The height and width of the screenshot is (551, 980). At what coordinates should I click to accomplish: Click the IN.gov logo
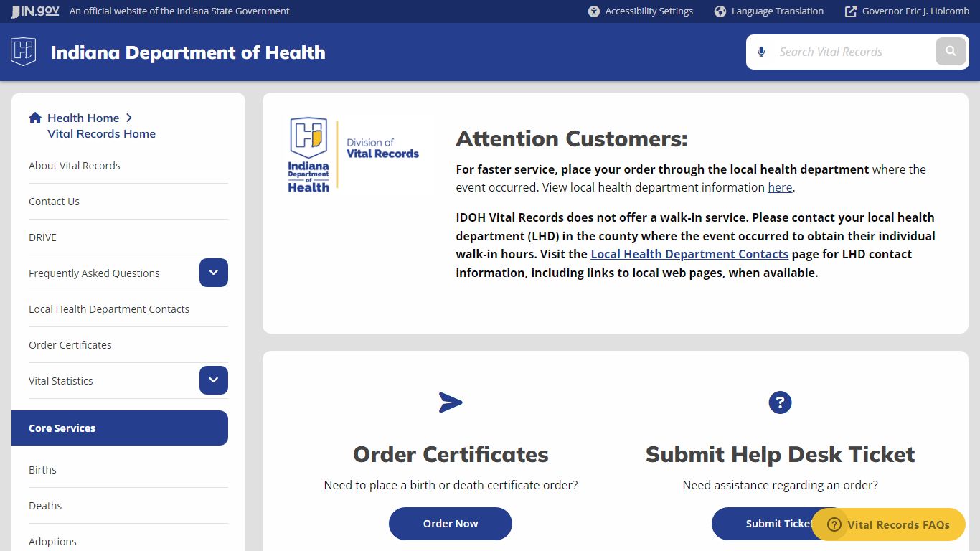coord(35,11)
